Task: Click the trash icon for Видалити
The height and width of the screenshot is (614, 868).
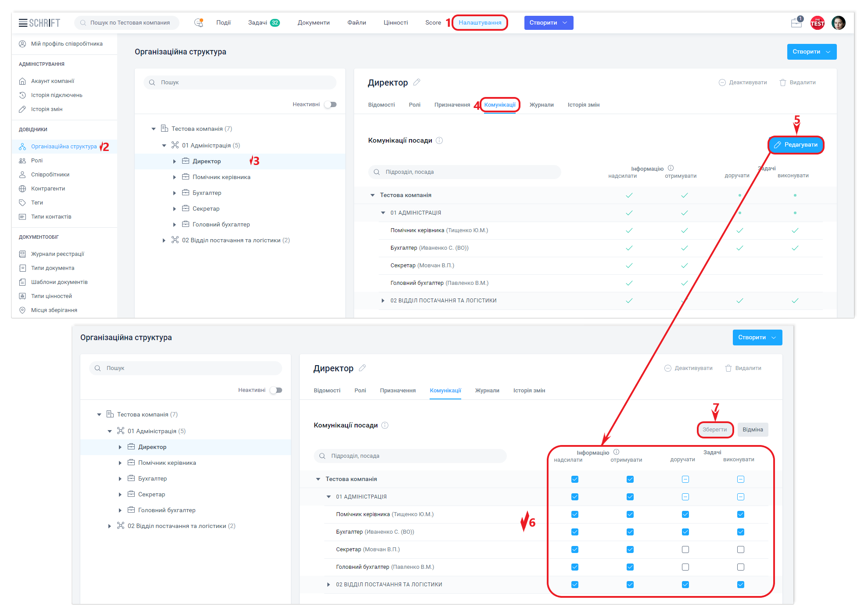Action: coord(782,83)
